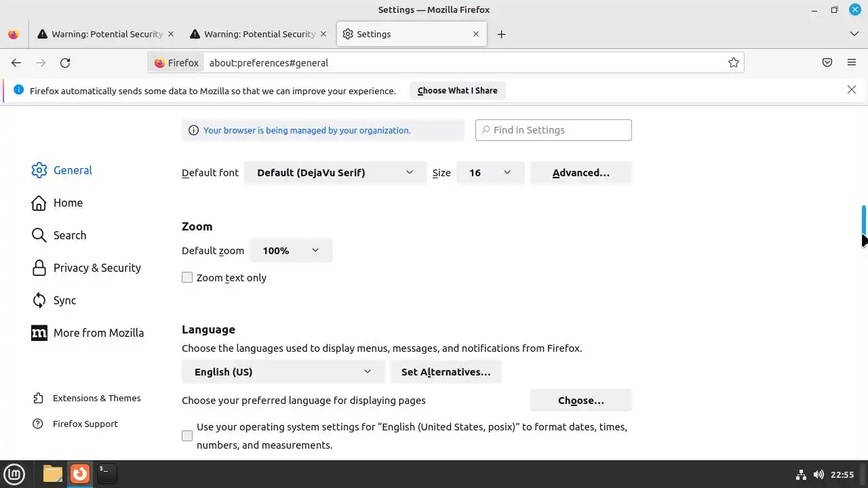This screenshot has width=868, height=488.
Task: Click the back navigation arrow
Action: coord(16,63)
